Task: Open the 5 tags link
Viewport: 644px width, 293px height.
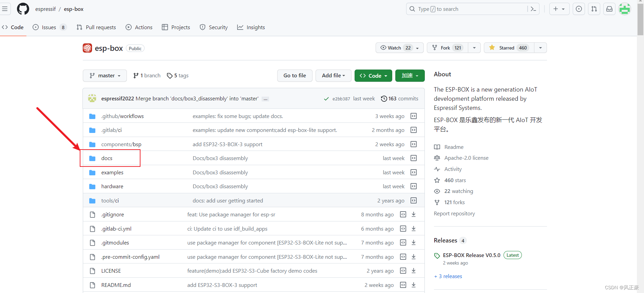Action: point(178,76)
